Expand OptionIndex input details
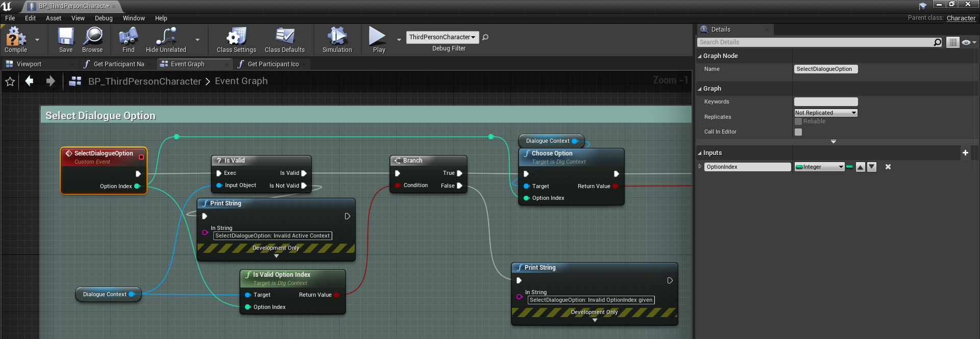Screen dimensions: 980x339 coord(700,167)
